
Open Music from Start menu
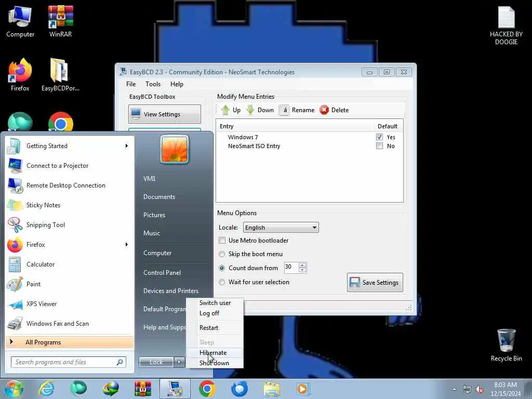[151, 233]
